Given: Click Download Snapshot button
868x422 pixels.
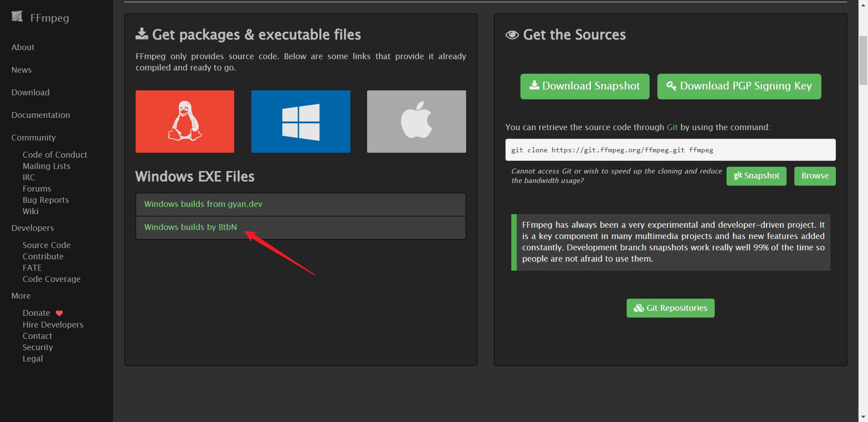Looking at the screenshot, I should [x=585, y=86].
